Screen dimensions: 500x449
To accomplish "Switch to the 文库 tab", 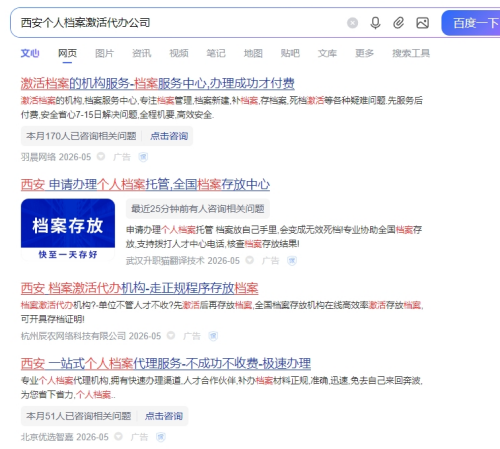I will (327, 53).
